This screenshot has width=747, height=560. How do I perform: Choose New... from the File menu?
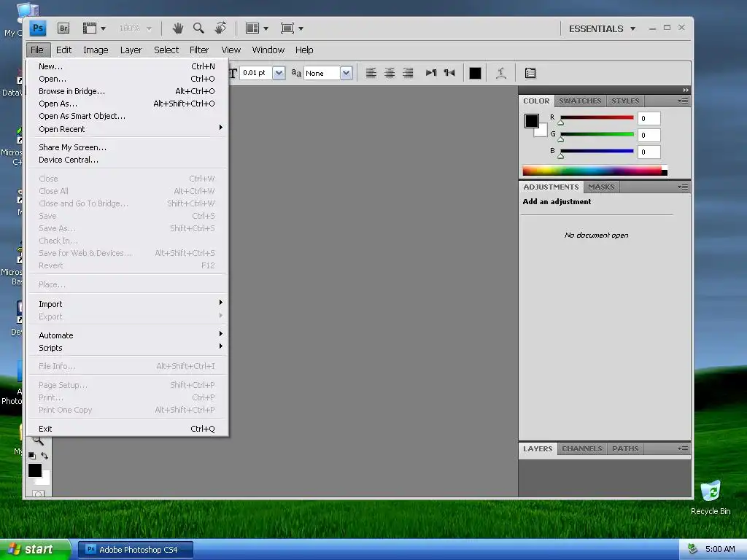(x=127, y=66)
